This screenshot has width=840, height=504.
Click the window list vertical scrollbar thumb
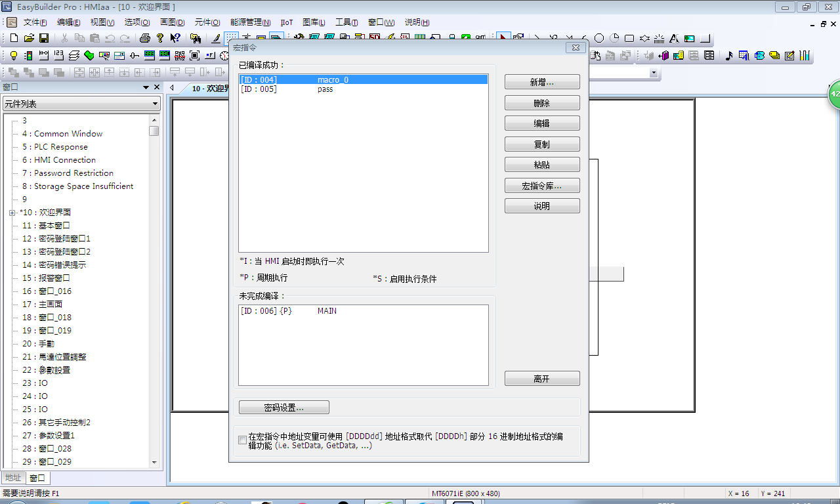[154, 131]
